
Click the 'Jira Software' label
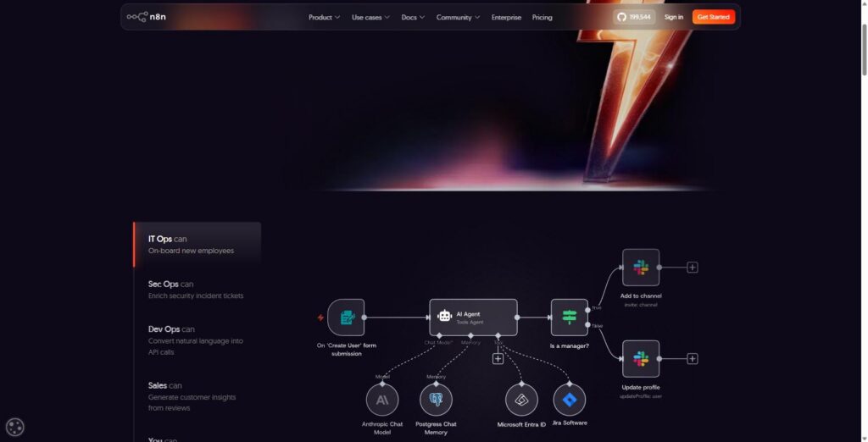(570, 423)
